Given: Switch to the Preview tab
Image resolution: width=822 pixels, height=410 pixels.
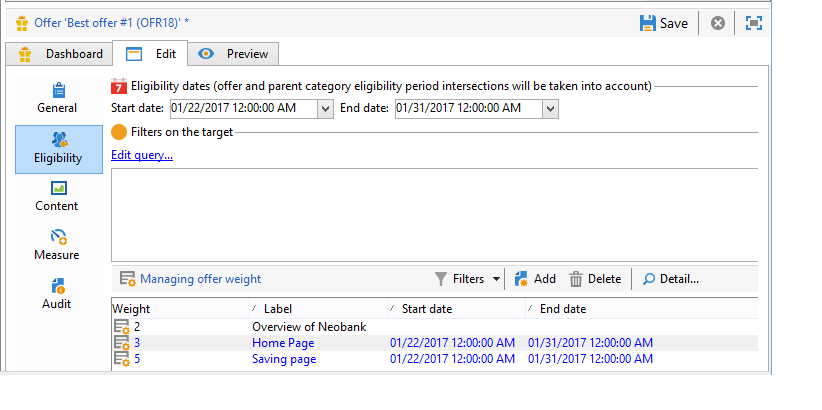Looking at the screenshot, I should tap(233, 54).
